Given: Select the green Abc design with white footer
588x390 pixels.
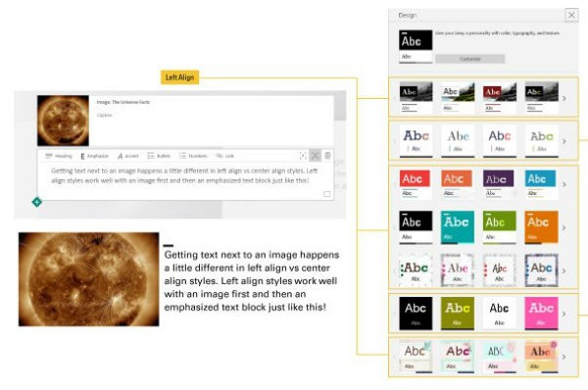Looking at the screenshot, I should (x=500, y=227).
